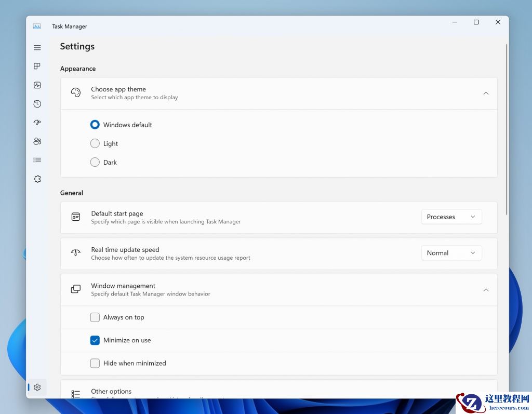The image size is (532, 414).
Task: Open Services from the sidebar
Action: pyautogui.click(x=37, y=178)
